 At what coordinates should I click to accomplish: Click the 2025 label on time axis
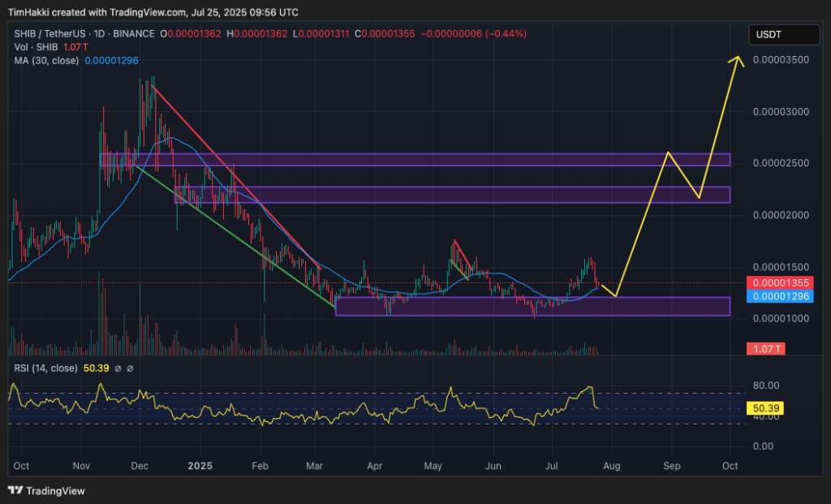point(200,467)
